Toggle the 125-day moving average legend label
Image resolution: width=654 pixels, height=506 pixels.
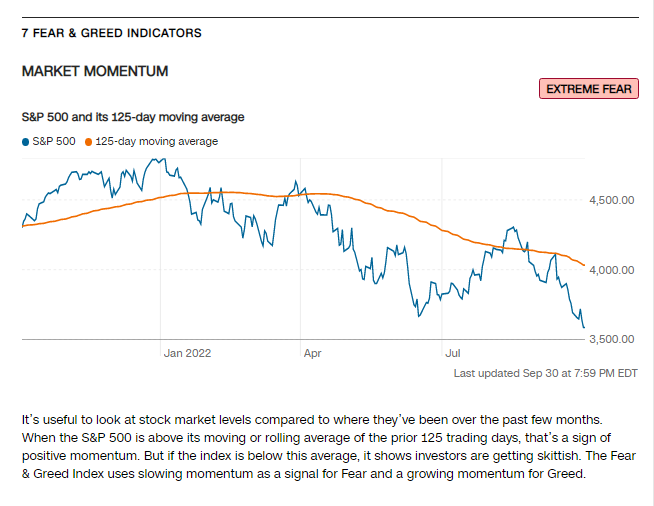(156, 142)
